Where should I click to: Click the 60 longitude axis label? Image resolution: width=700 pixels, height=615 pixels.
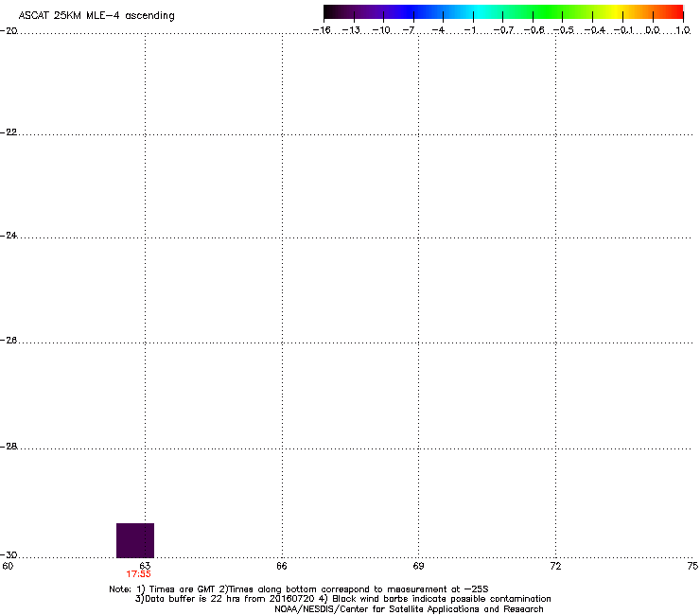tap(8, 566)
